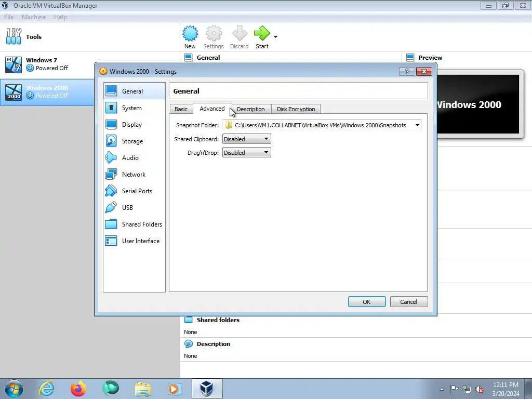This screenshot has height=399, width=532.
Task: Click the VirtualBox taskbar icon
Action: [207, 389]
